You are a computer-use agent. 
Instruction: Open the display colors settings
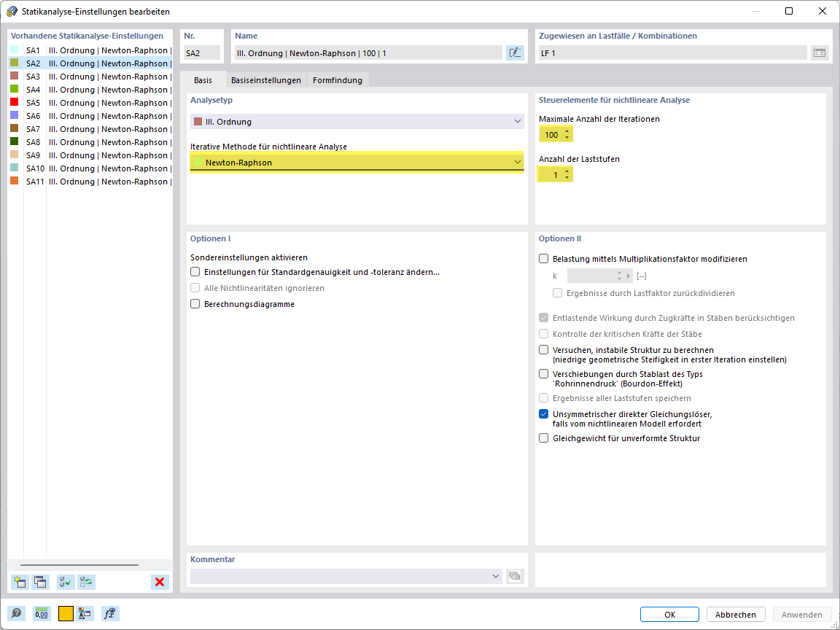[x=85, y=613]
